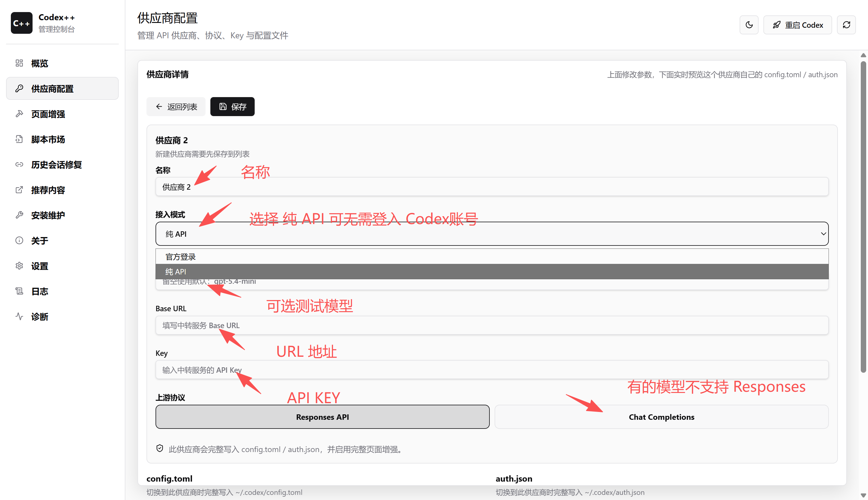868x500 pixels.
Task: Click the auth.json preview heading
Action: coord(514,478)
